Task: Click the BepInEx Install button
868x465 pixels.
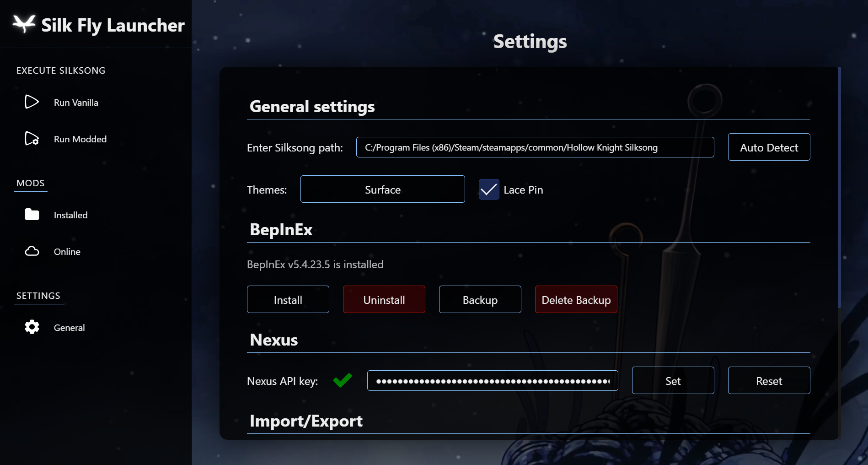Action: tap(288, 300)
